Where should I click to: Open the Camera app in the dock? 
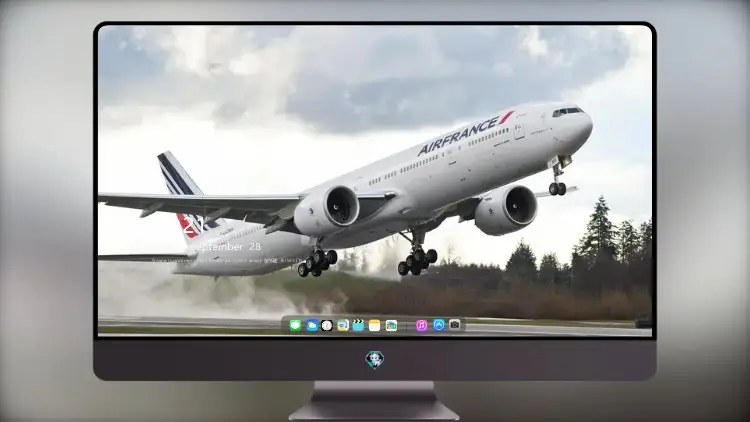(x=455, y=325)
